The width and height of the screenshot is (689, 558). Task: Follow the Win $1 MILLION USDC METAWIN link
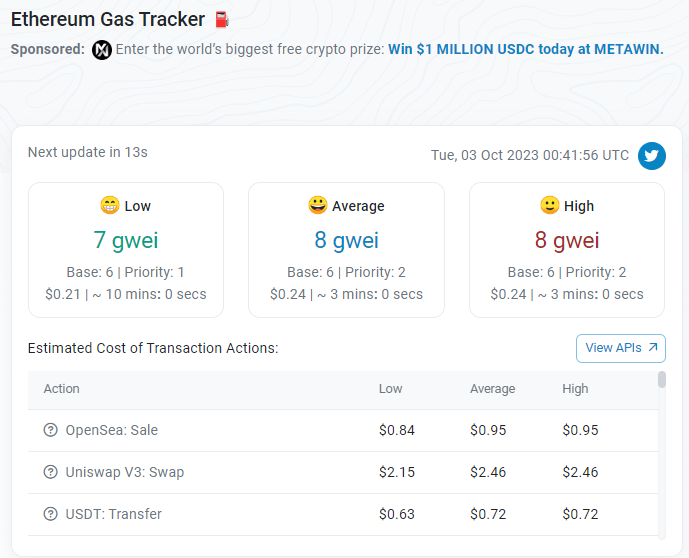pos(526,49)
